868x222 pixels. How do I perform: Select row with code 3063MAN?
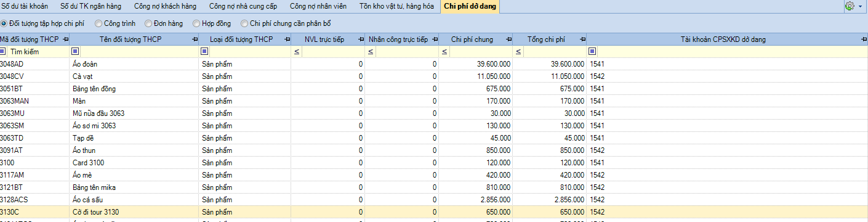434,101
